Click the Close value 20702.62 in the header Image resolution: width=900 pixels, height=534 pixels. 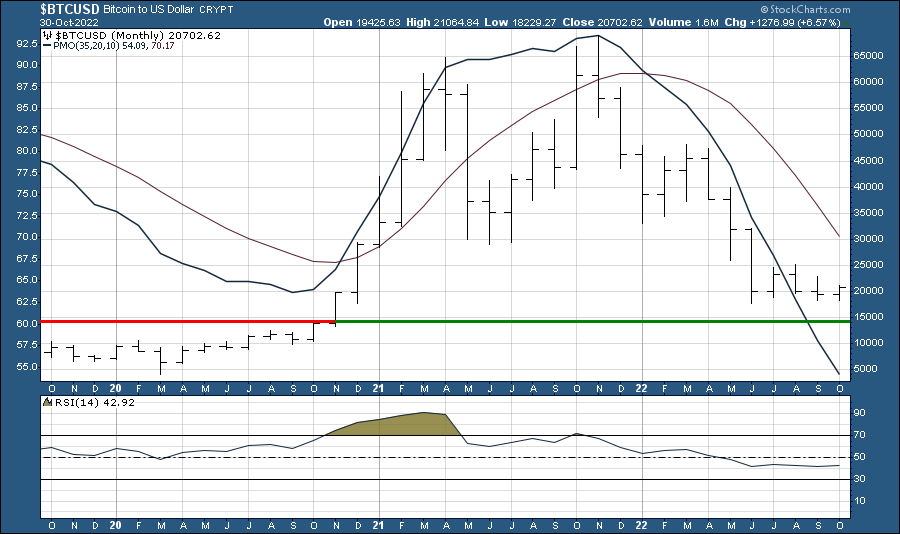click(x=627, y=21)
